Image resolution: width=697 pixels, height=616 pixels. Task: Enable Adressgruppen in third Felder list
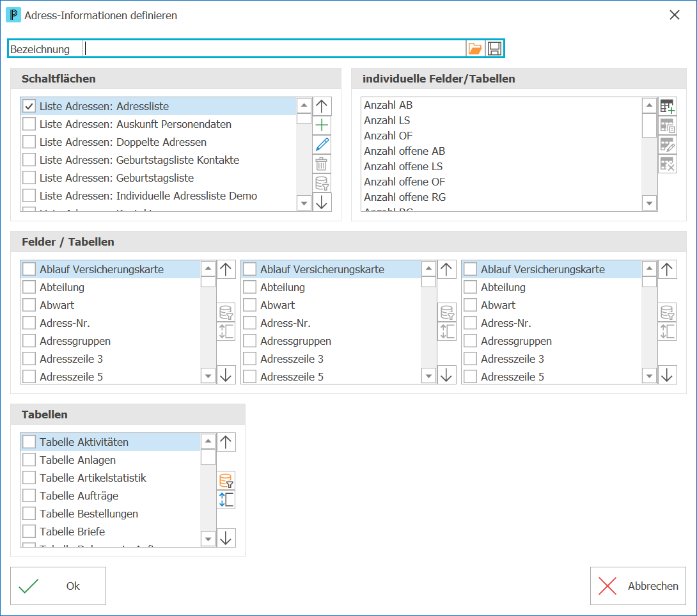pyautogui.click(x=470, y=341)
